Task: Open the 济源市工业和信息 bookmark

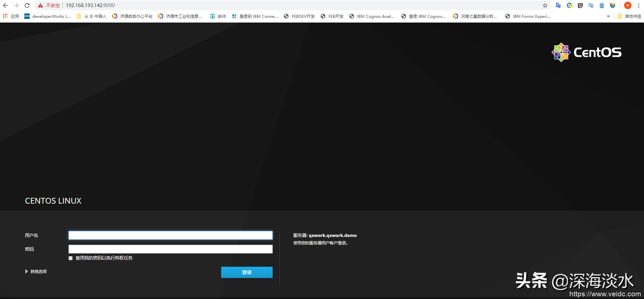Action: (x=180, y=16)
